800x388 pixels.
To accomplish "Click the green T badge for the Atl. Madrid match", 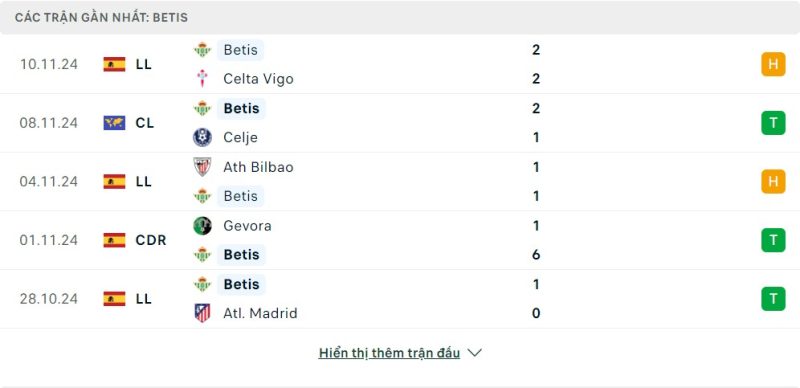I will [x=773, y=299].
